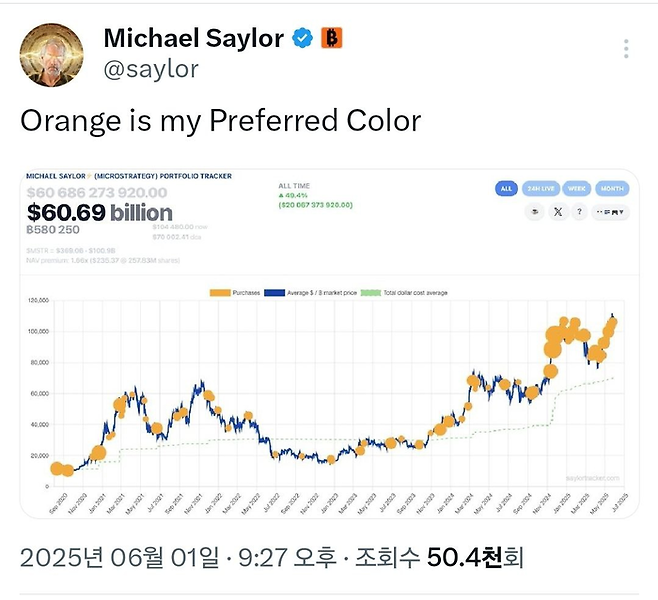This screenshot has width=658, height=600.
Task: Switch to the WEEK tab
Action: tap(576, 188)
